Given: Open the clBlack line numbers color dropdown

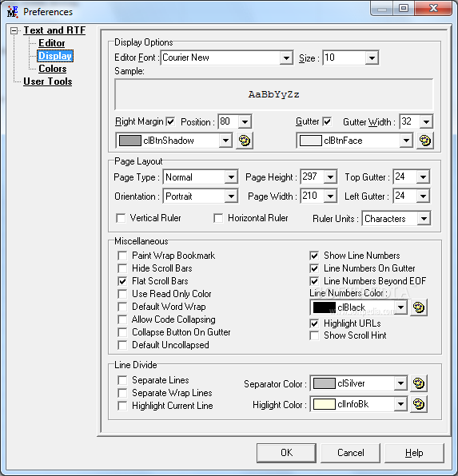Looking at the screenshot, I should [400, 307].
